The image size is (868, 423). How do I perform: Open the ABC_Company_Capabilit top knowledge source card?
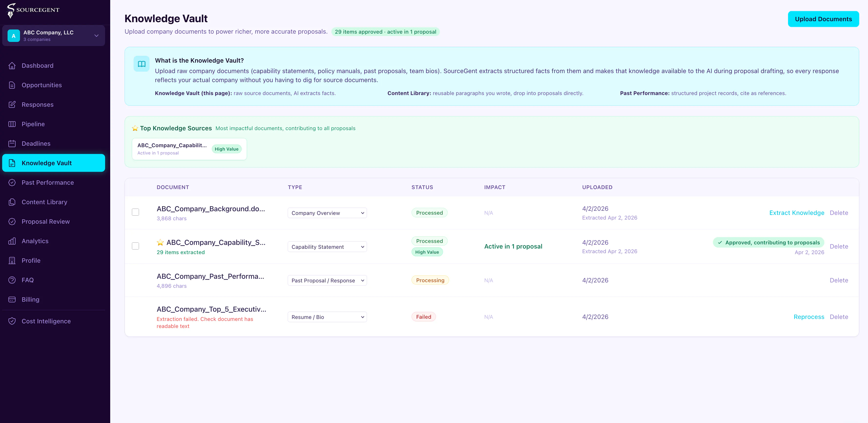coord(189,149)
